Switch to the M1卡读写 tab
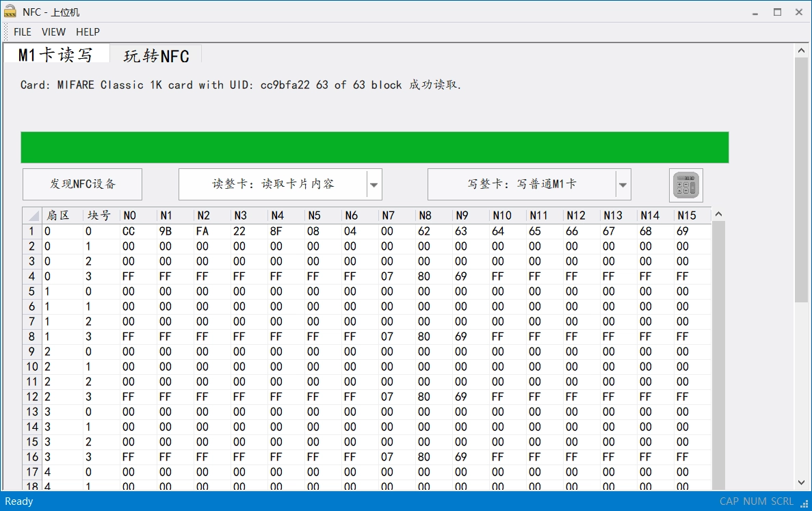Screen dimensions: 812x511 coord(56,54)
